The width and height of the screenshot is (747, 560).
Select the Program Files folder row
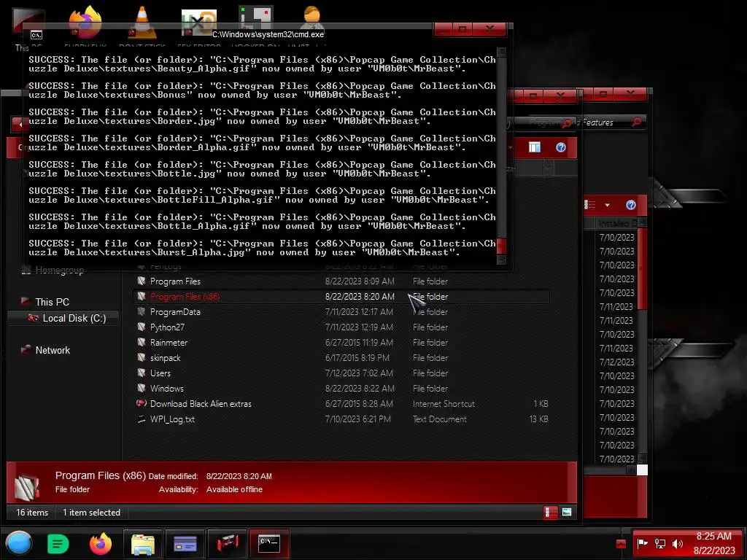[341, 281]
